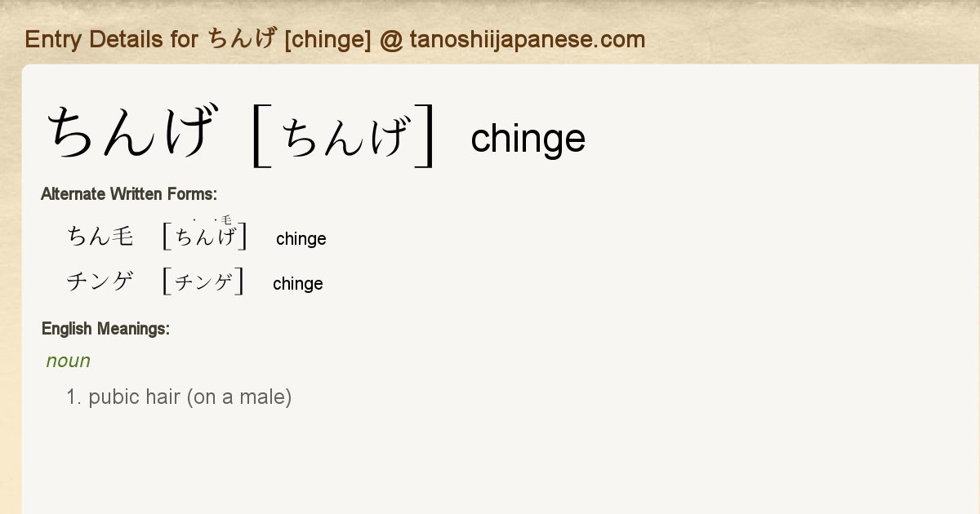Click the bracketed reading [チンゲ]

203,282
